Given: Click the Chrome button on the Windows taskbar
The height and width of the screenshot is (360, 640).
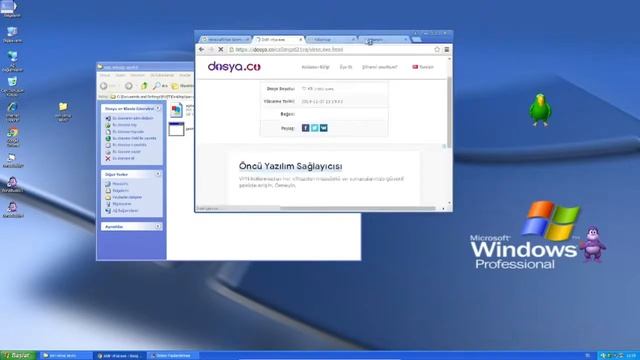Looking at the screenshot, I should tap(120, 356).
